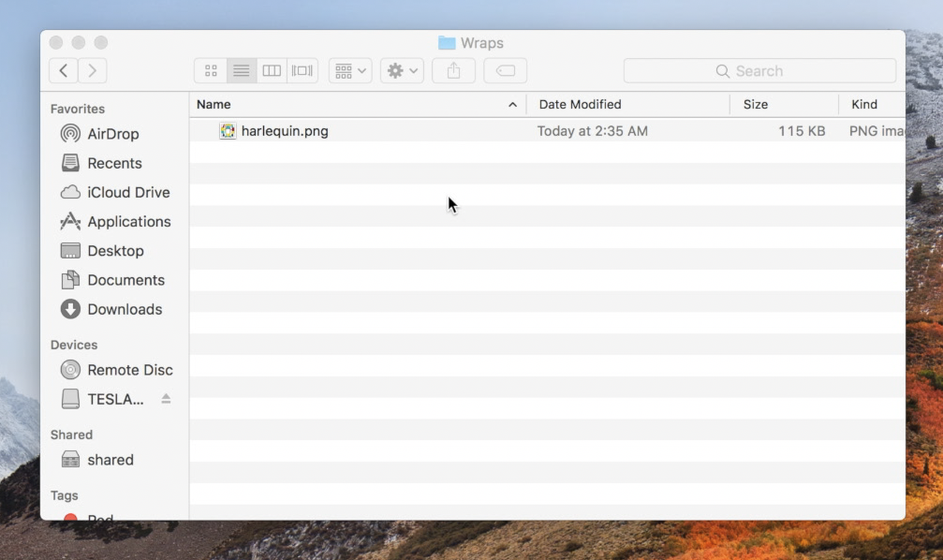Click the Forward navigation arrow
This screenshot has width=943, height=560.
point(92,70)
